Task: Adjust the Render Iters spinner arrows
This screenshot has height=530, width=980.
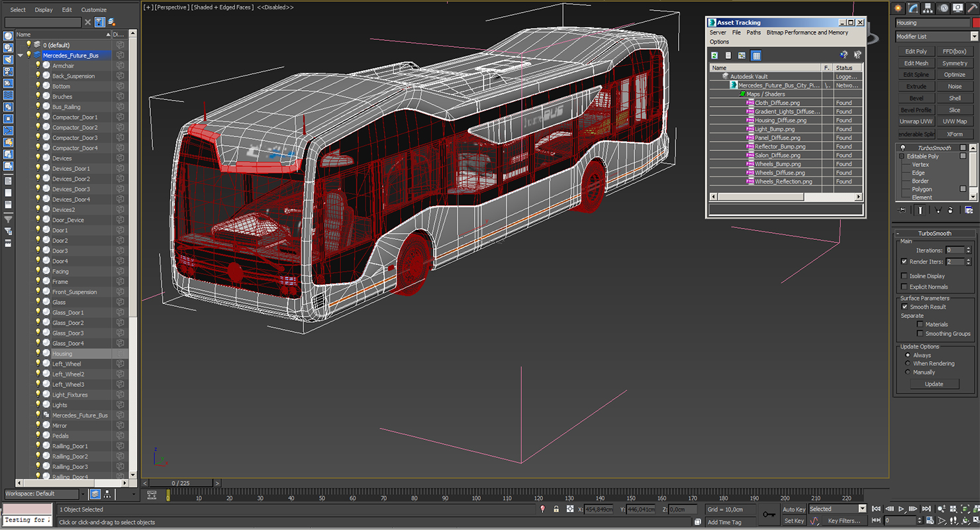Action: click(969, 262)
